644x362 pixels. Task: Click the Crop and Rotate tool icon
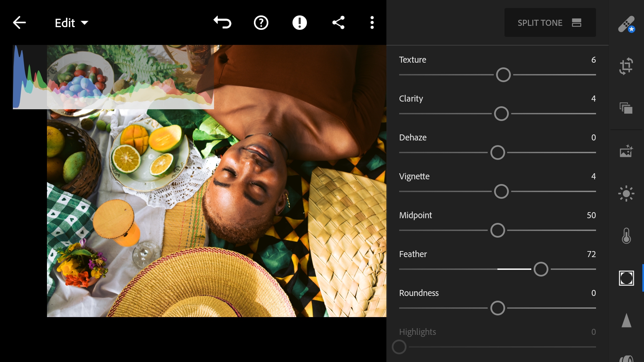click(627, 65)
